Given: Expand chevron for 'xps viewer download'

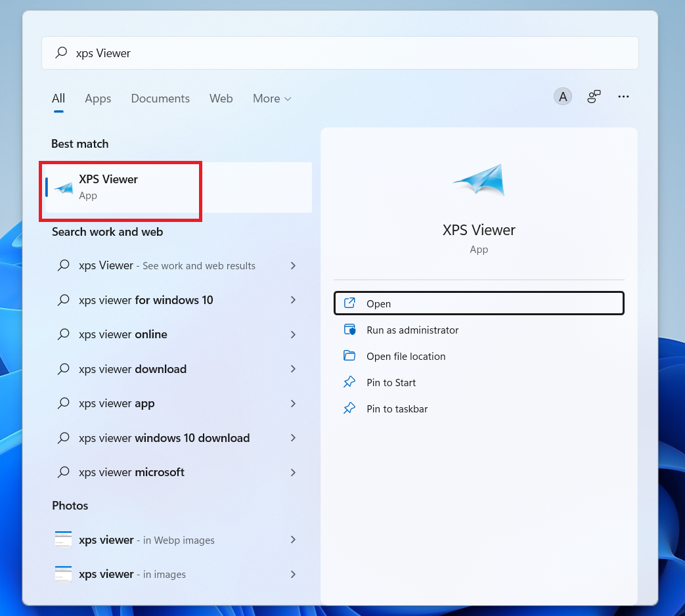Looking at the screenshot, I should click(293, 368).
